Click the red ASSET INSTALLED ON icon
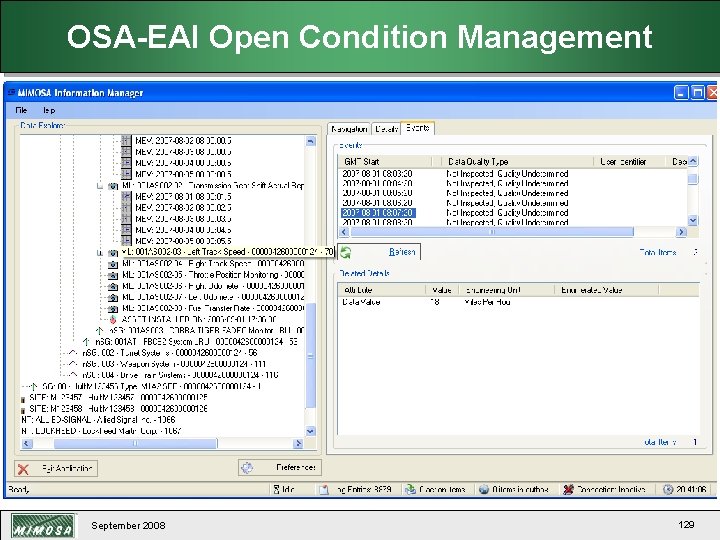Image resolution: width=720 pixels, height=540 pixels. pos(113,320)
